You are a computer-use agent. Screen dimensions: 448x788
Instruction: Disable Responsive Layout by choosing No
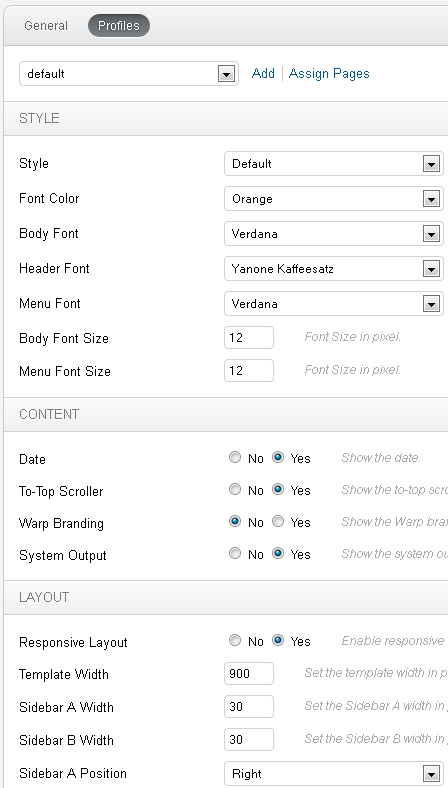tap(235, 641)
